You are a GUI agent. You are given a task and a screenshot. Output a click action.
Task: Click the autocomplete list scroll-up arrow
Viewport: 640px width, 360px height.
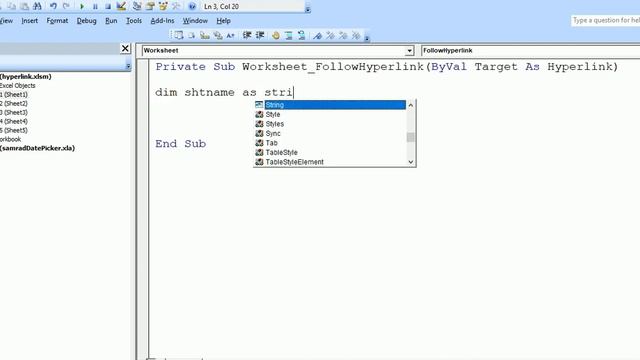411,105
